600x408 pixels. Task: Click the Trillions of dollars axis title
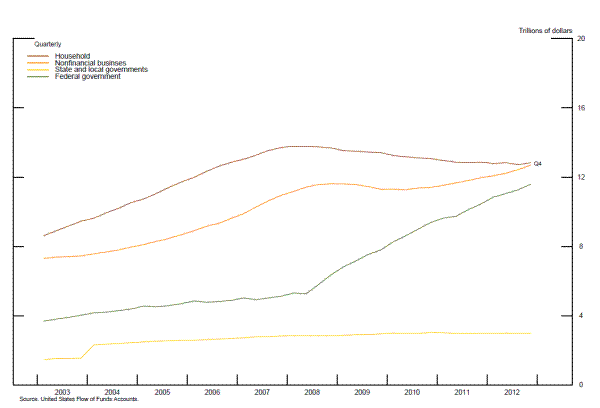(x=545, y=31)
